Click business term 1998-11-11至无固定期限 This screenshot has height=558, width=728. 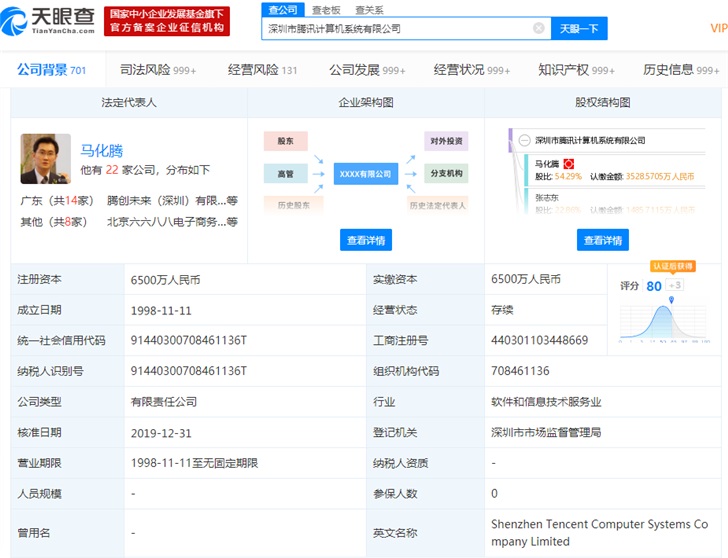coord(194,463)
